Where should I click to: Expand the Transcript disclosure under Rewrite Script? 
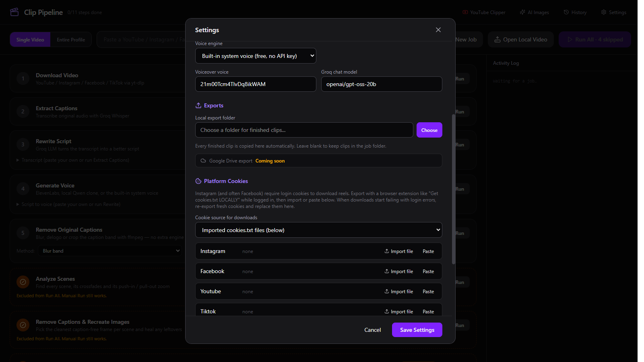73,160
